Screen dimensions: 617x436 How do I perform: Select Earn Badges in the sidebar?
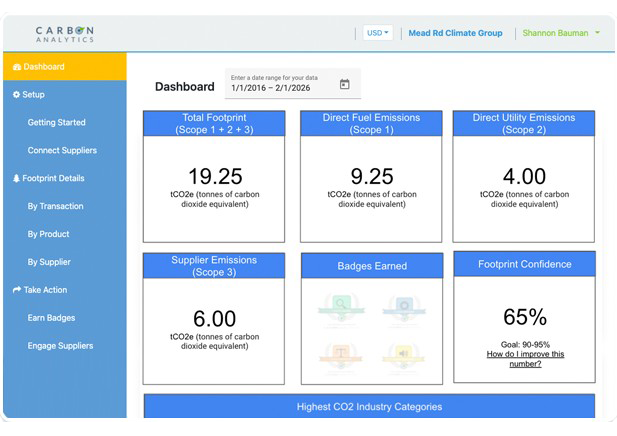click(51, 318)
